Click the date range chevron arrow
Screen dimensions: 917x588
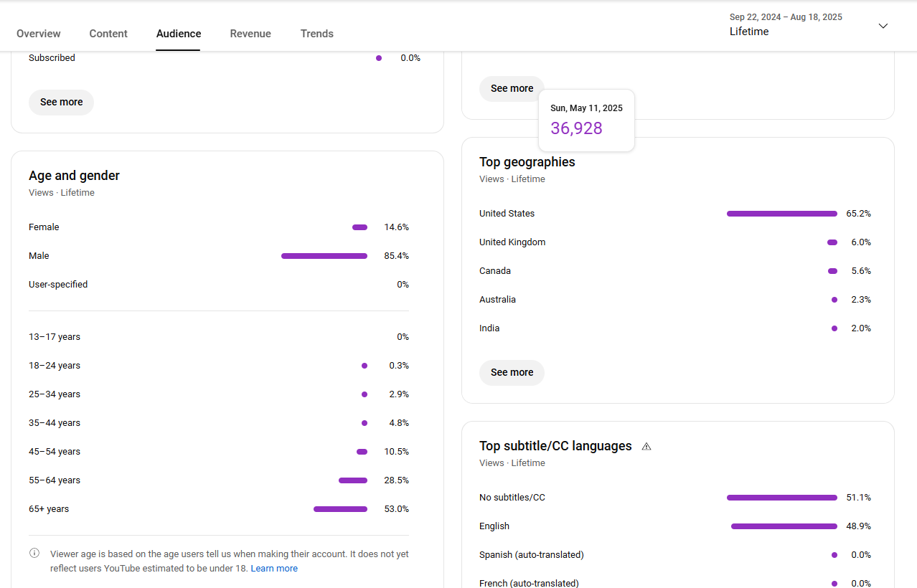[x=883, y=26]
